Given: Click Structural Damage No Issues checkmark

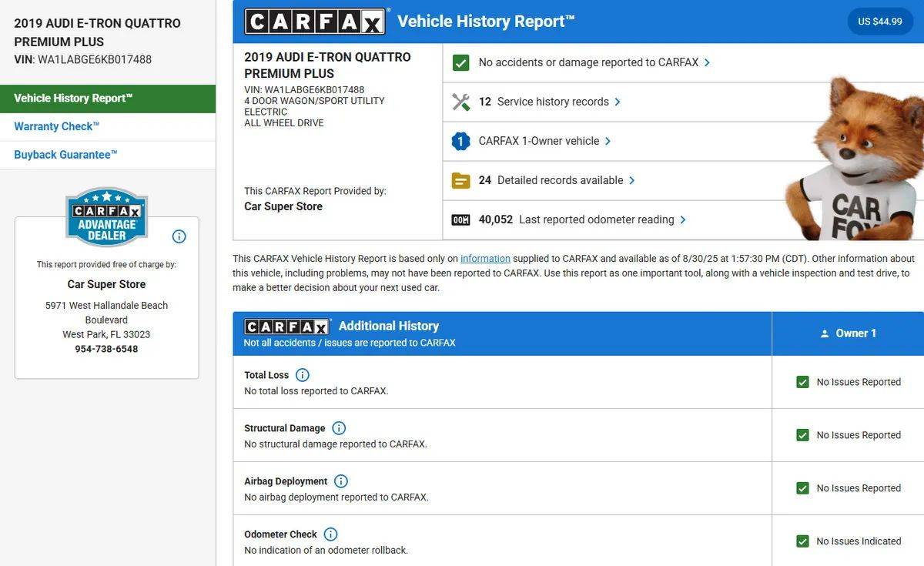Looking at the screenshot, I should coord(802,435).
